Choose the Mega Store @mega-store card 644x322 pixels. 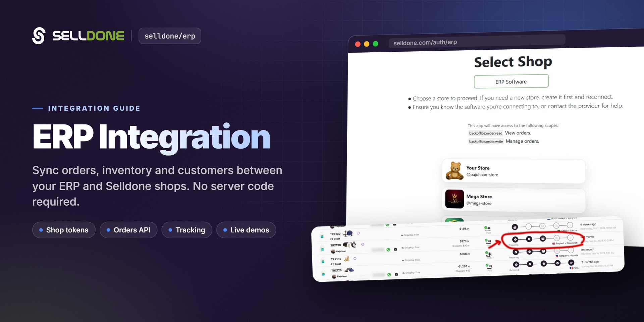(x=514, y=200)
